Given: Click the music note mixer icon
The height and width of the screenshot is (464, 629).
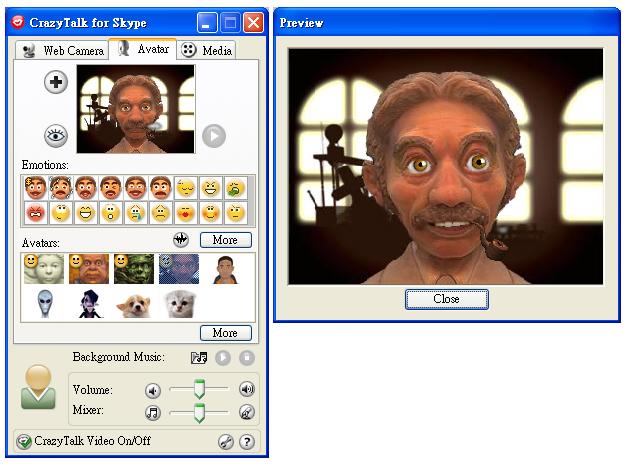Looking at the screenshot, I should pyautogui.click(x=153, y=412).
